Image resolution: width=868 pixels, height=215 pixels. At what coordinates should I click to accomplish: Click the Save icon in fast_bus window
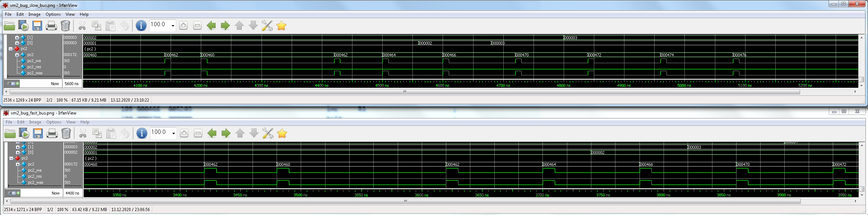pos(38,134)
